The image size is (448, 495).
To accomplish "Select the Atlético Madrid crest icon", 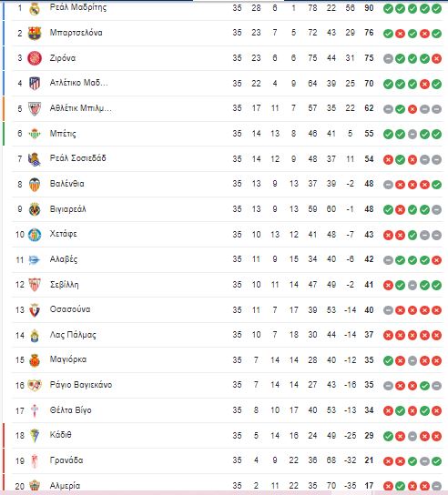I will click(35, 84).
